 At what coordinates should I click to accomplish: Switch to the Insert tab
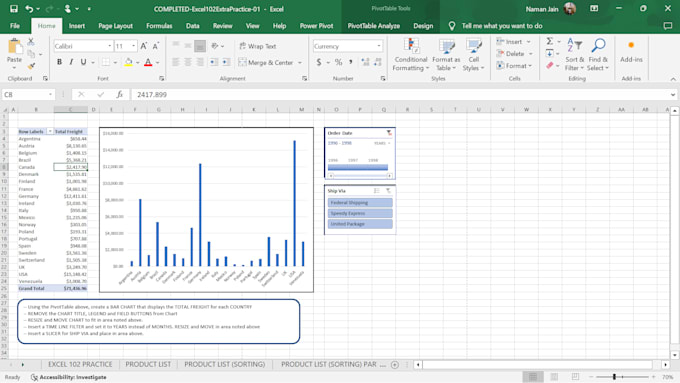click(77, 26)
